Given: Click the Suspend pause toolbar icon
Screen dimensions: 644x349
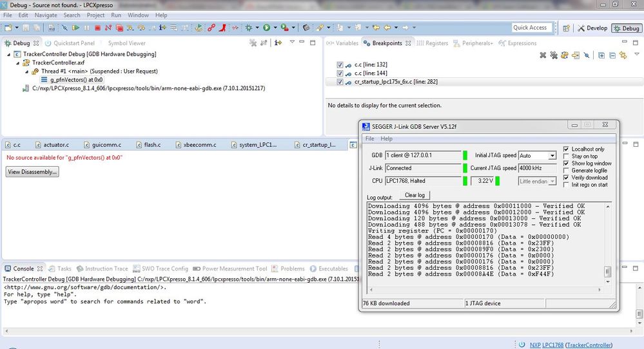Looking at the screenshot, I should click(86, 28).
